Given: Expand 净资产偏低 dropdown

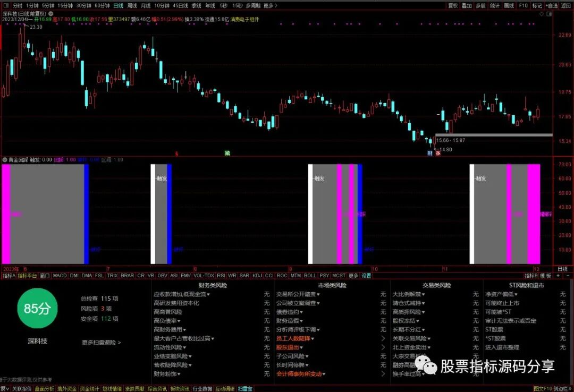Looking at the screenshot, I should (x=502, y=294).
